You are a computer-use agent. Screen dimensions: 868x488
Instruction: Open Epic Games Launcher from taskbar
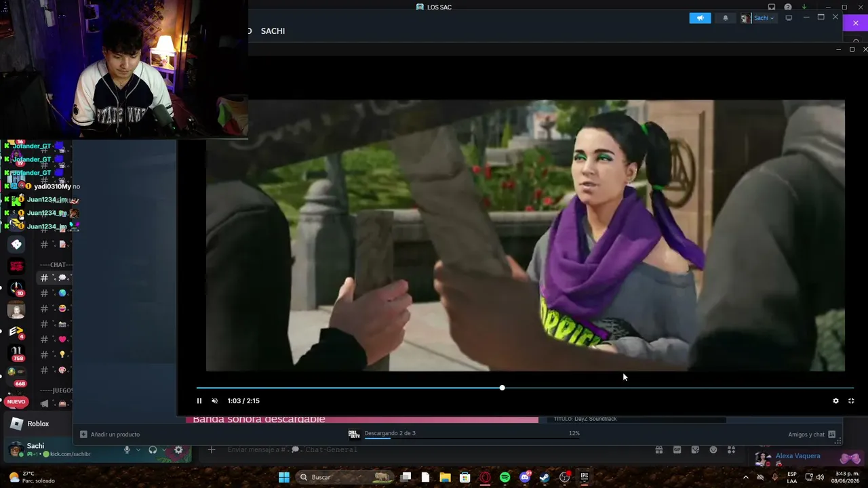coord(584,477)
